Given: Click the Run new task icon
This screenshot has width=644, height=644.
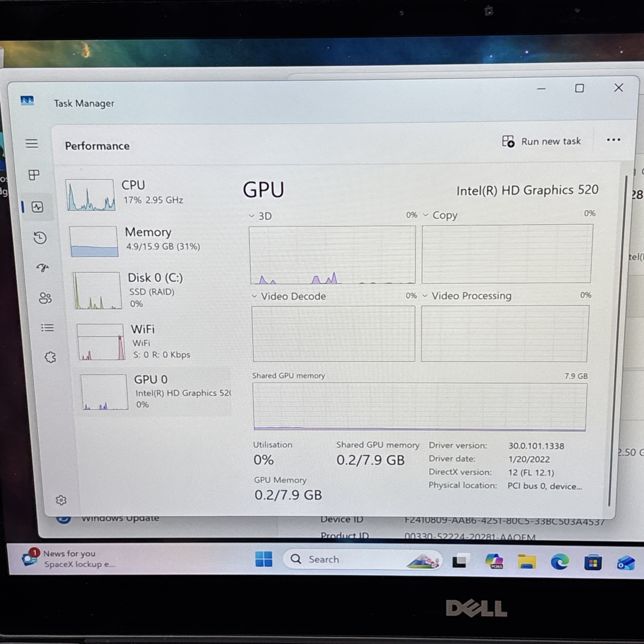Looking at the screenshot, I should [508, 141].
